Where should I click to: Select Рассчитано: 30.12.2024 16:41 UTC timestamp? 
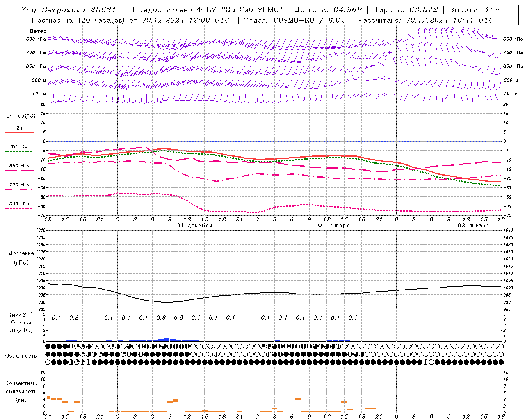(426, 20)
